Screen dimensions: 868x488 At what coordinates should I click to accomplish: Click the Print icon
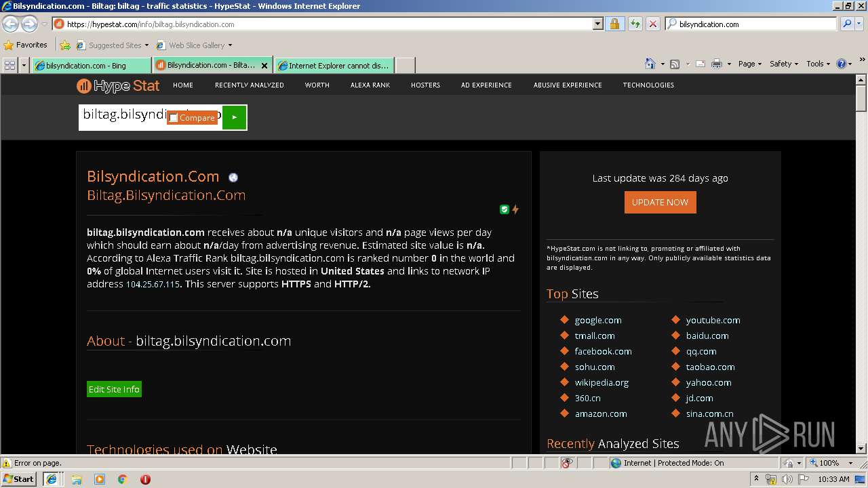[717, 64]
